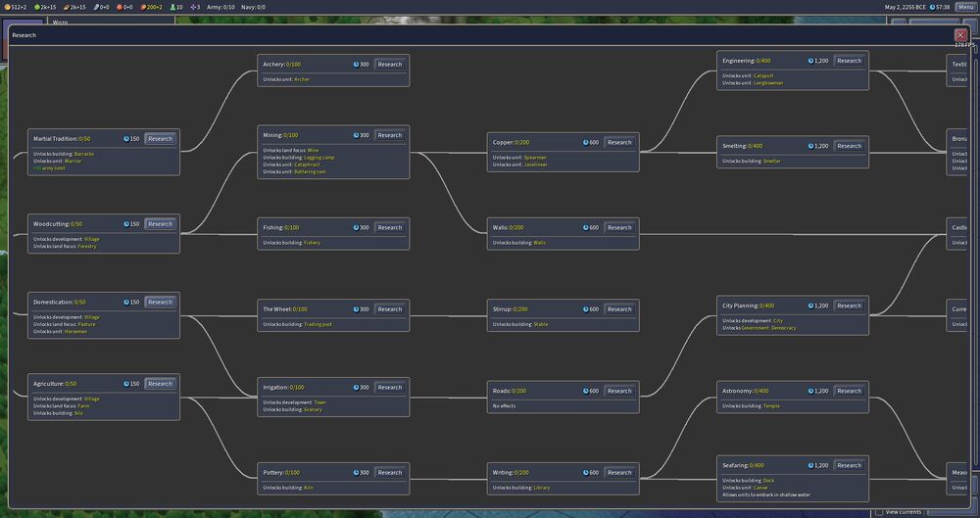Click the gold coin resource icon
Screen dimensions: 980x518
[x=8, y=7]
